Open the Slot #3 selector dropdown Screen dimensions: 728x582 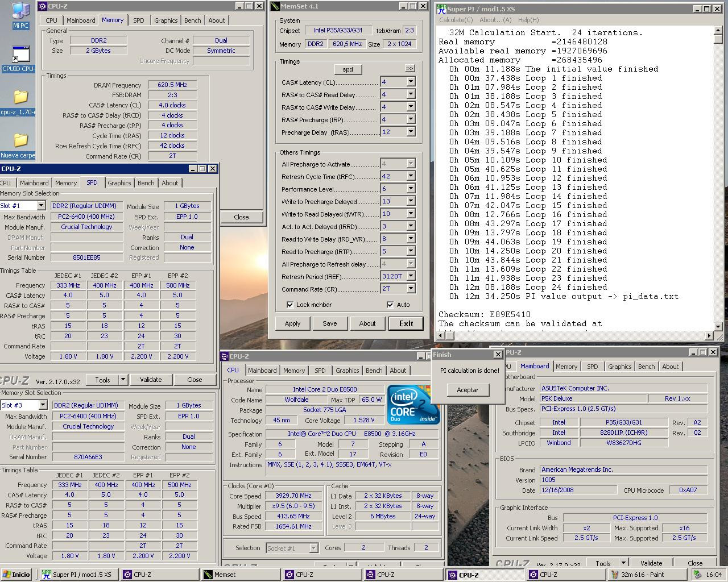(43, 405)
